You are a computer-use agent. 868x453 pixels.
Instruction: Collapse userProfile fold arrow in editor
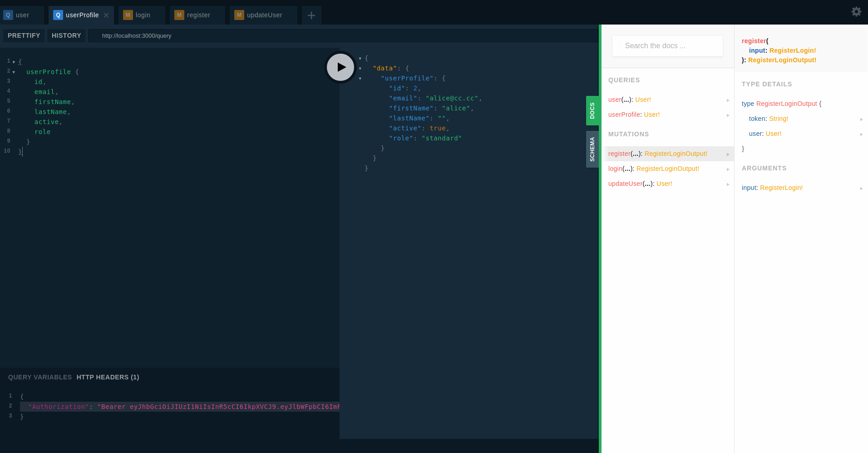14,72
